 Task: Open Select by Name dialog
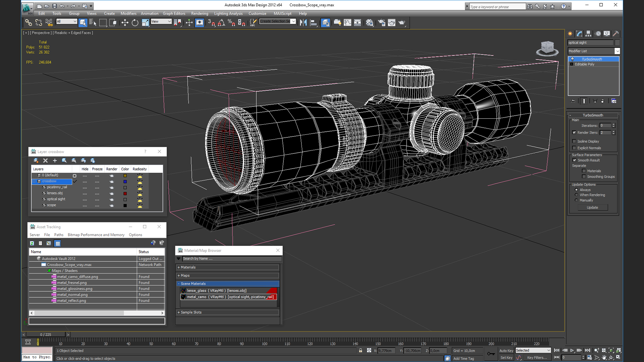93,22
